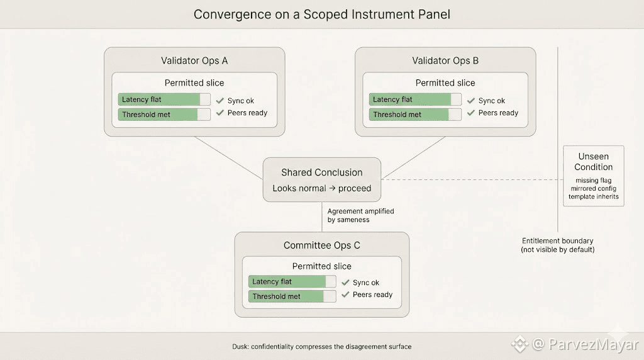Click the Committee Ops C panel title
This screenshot has height=360, width=644.
point(322,245)
